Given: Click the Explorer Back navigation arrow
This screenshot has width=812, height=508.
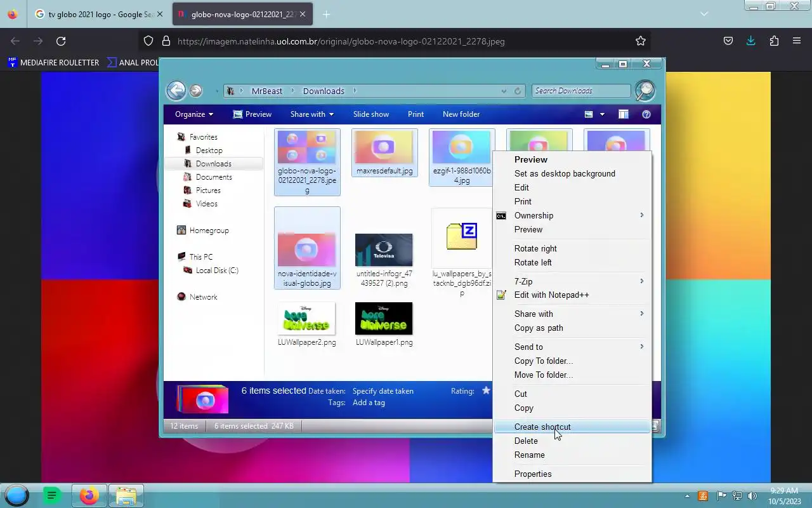Looking at the screenshot, I should click(x=176, y=91).
